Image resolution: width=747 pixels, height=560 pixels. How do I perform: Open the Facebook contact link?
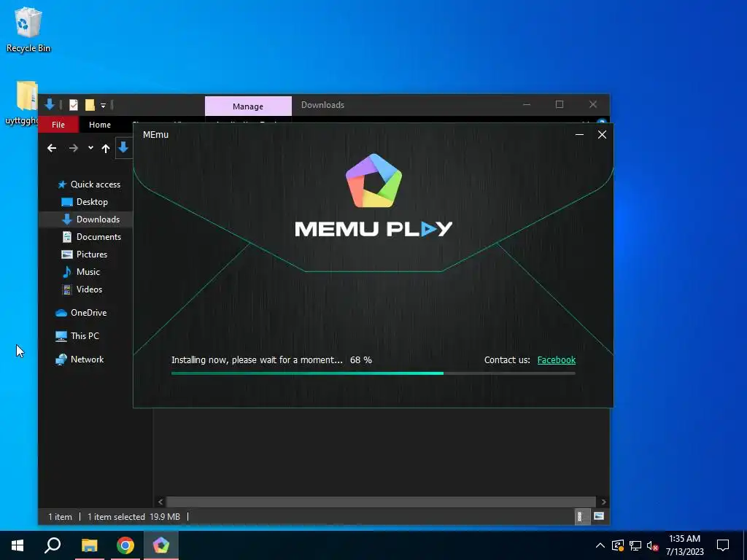pos(556,360)
